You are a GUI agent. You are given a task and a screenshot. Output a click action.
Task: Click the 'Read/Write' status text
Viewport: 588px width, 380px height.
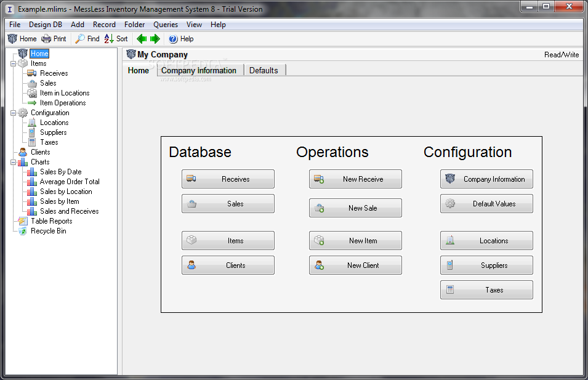(x=562, y=55)
